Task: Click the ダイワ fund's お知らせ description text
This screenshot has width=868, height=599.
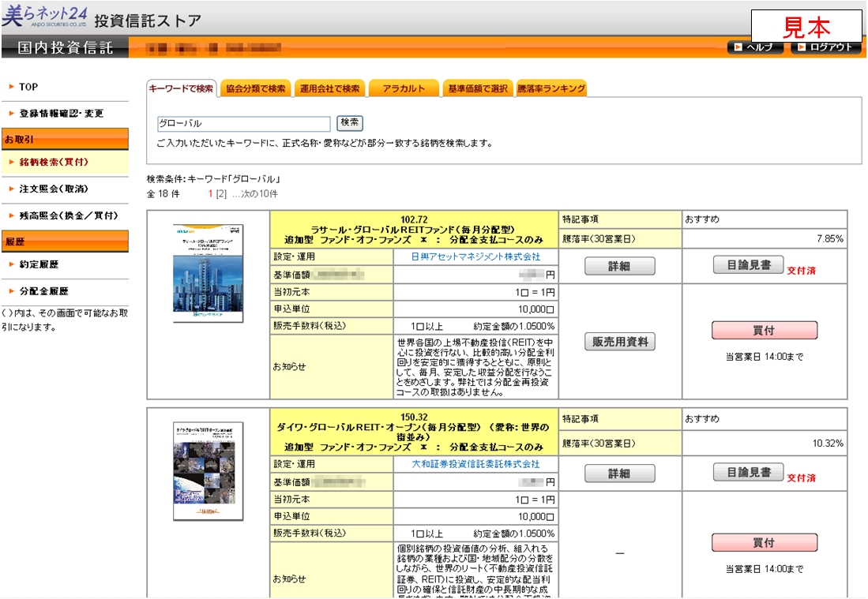Action: (475, 571)
